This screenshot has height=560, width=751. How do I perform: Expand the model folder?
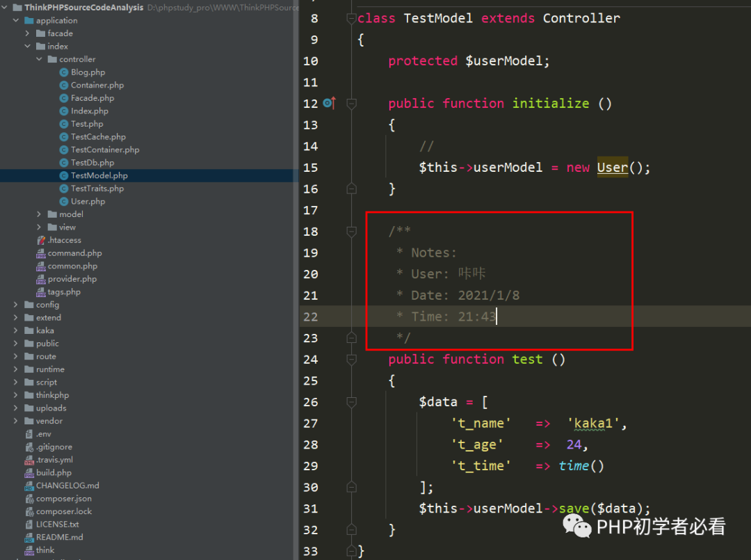point(39,215)
